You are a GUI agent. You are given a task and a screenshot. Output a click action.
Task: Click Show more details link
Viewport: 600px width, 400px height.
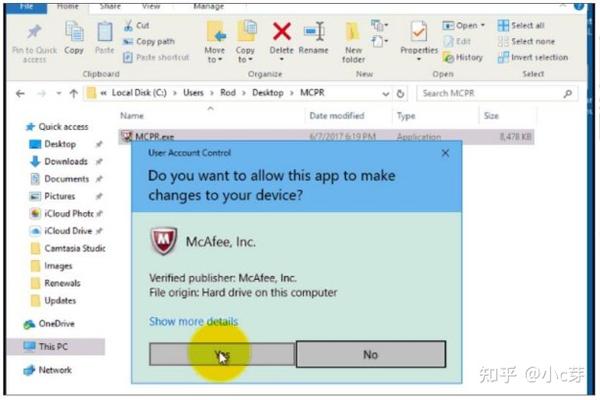click(x=193, y=321)
